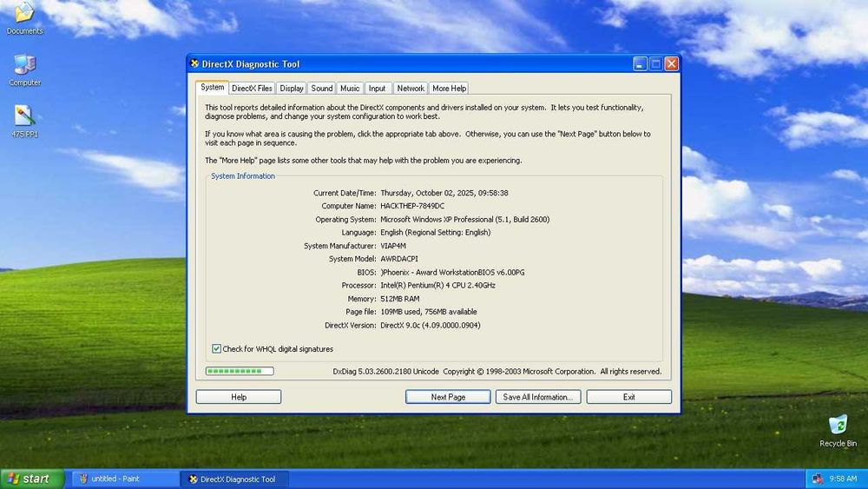Minimize the DirectX Diagnostic Tool window
This screenshot has width=868, height=489.
click(640, 63)
